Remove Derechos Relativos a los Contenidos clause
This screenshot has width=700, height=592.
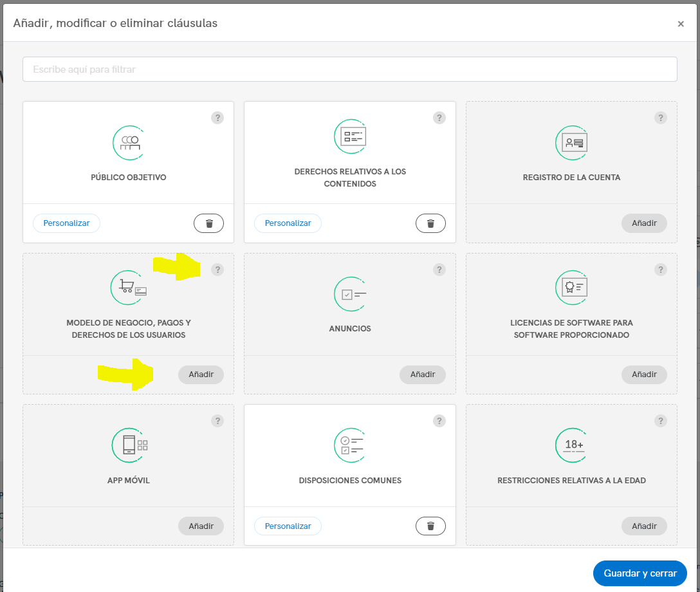point(430,223)
